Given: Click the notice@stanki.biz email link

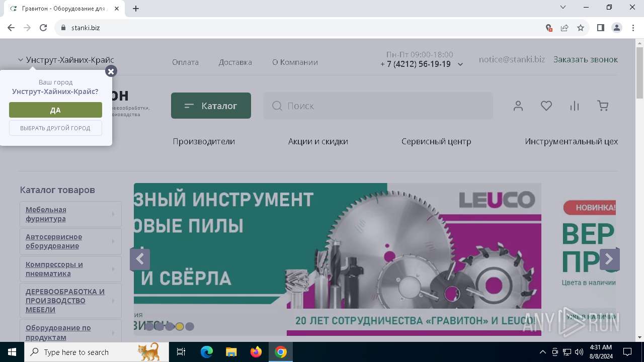Looking at the screenshot, I should click(512, 59).
